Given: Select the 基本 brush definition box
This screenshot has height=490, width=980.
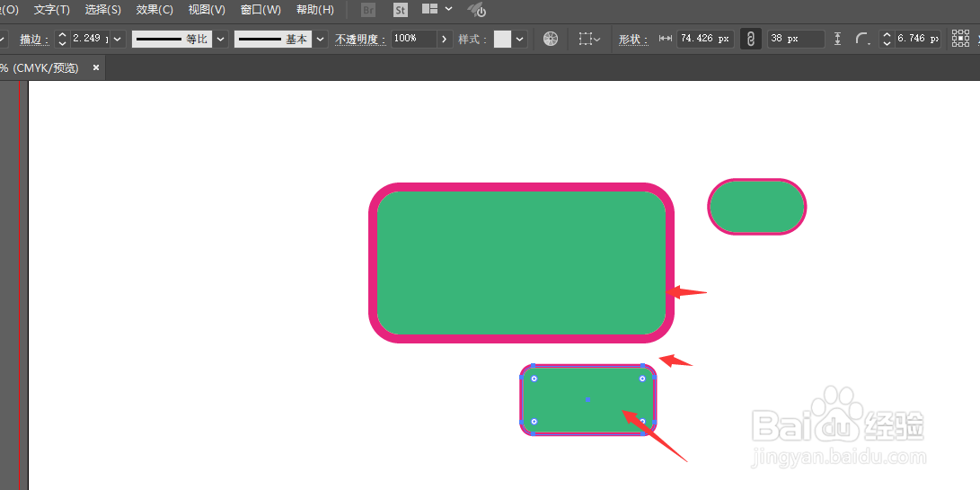Looking at the screenshot, I should point(272,39).
